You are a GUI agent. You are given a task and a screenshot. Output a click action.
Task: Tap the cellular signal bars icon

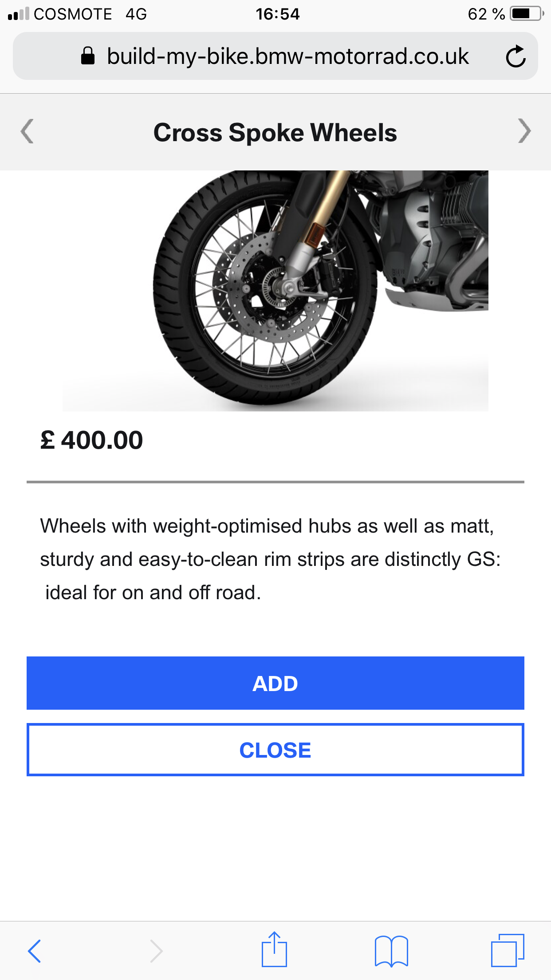(18, 14)
